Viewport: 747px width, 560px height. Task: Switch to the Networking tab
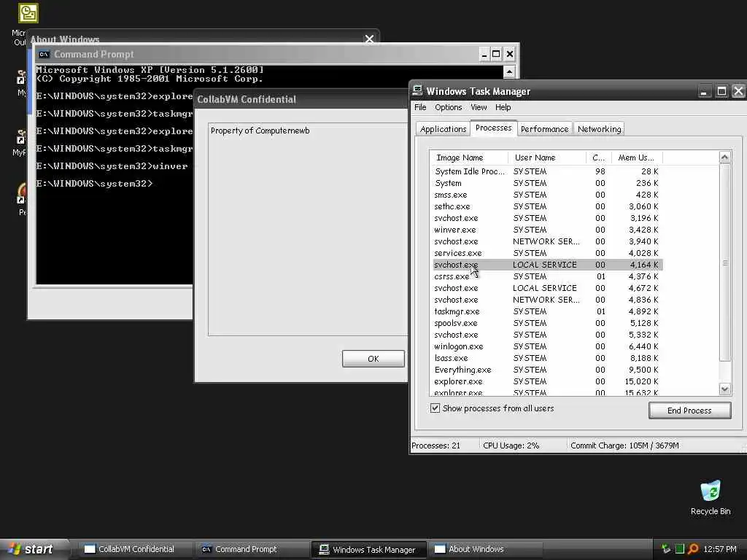tap(600, 129)
